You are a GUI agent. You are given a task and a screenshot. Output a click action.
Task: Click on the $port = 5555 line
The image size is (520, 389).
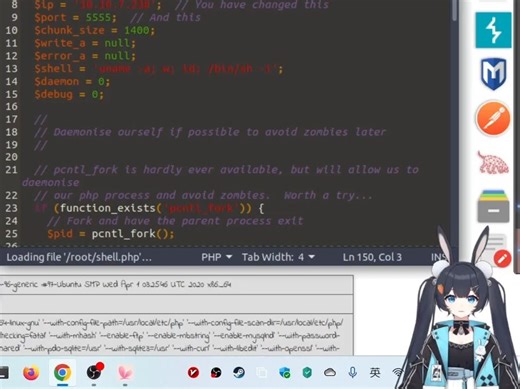pyautogui.click(x=117, y=17)
